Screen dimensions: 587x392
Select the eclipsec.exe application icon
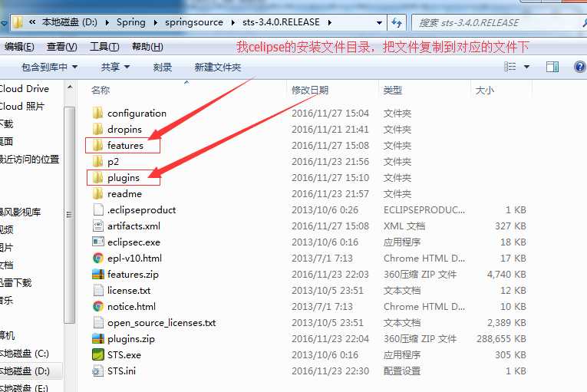[97, 242]
